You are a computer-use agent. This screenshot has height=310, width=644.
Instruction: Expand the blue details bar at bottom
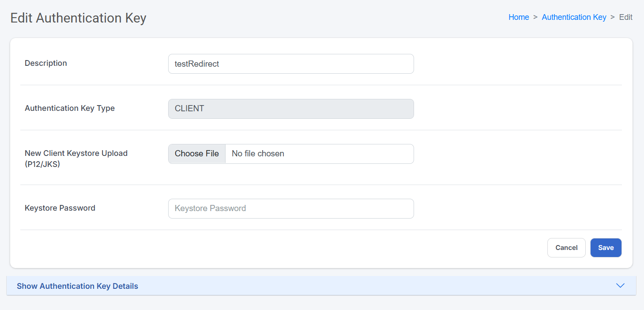tap(309, 286)
